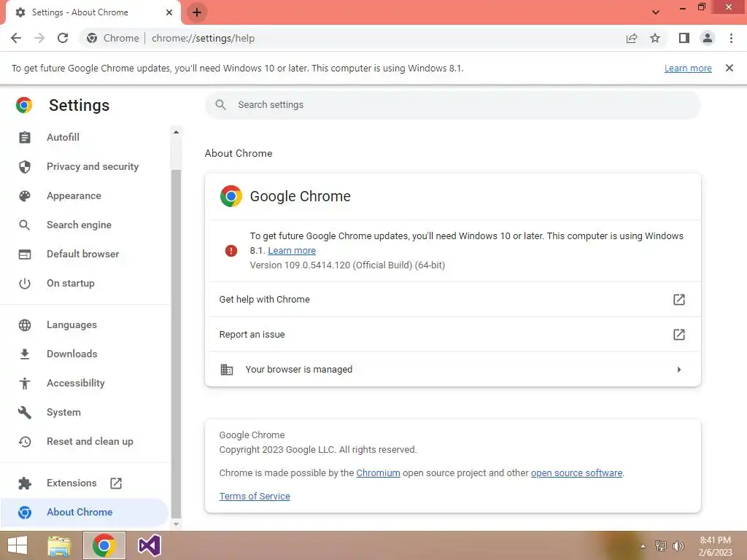This screenshot has width=747, height=560.
Task: Click the external icon for Report an issue
Action: pyautogui.click(x=679, y=334)
